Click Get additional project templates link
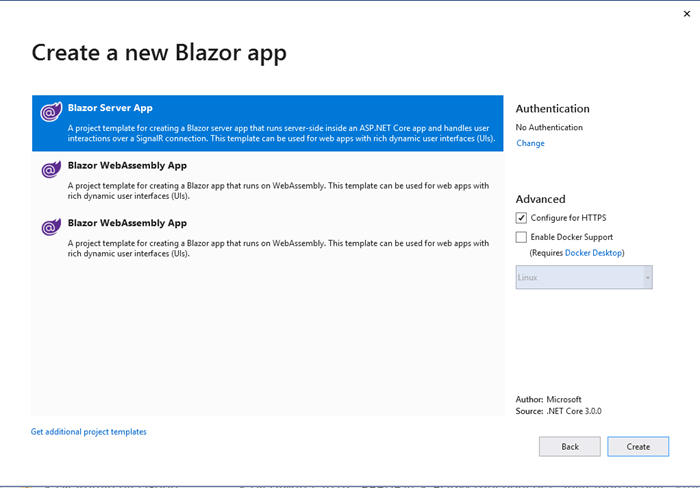The width and height of the screenshot is (700, 488). point(89,432)
